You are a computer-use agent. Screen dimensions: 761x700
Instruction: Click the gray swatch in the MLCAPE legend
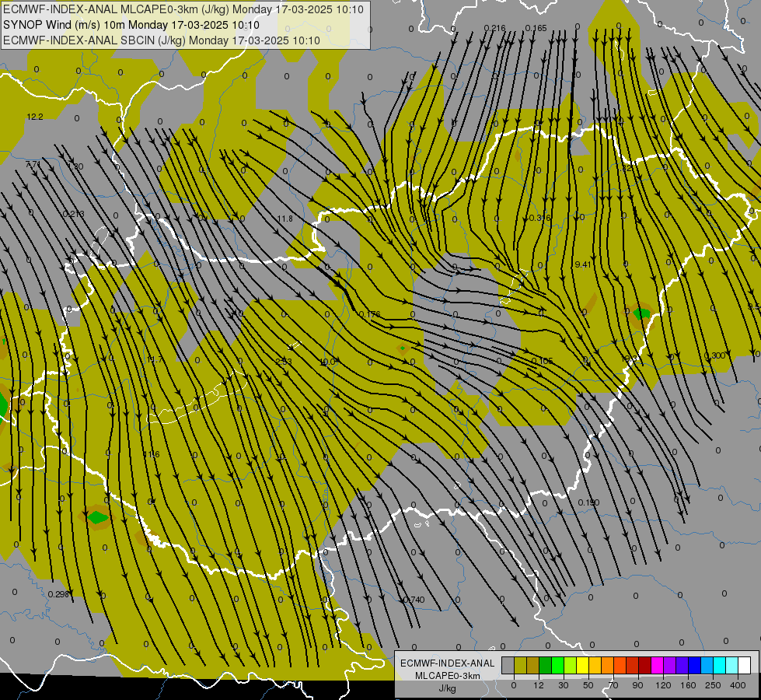click(508, 665)
